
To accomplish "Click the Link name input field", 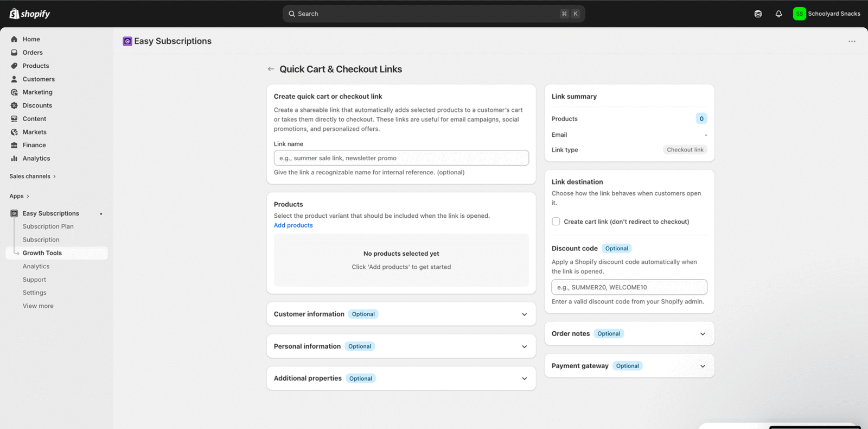I will point(401,158).
